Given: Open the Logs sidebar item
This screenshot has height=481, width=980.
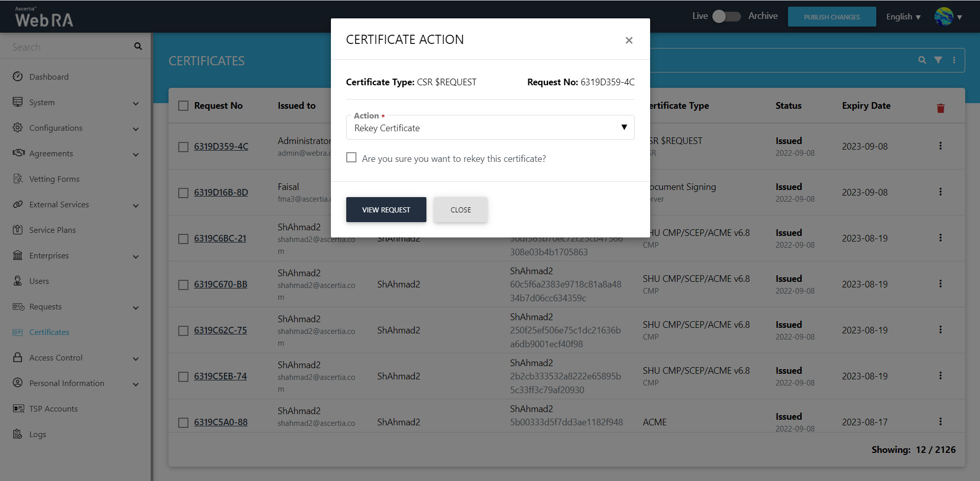Looking at the screenshot, I should click(x=37, y=435).
